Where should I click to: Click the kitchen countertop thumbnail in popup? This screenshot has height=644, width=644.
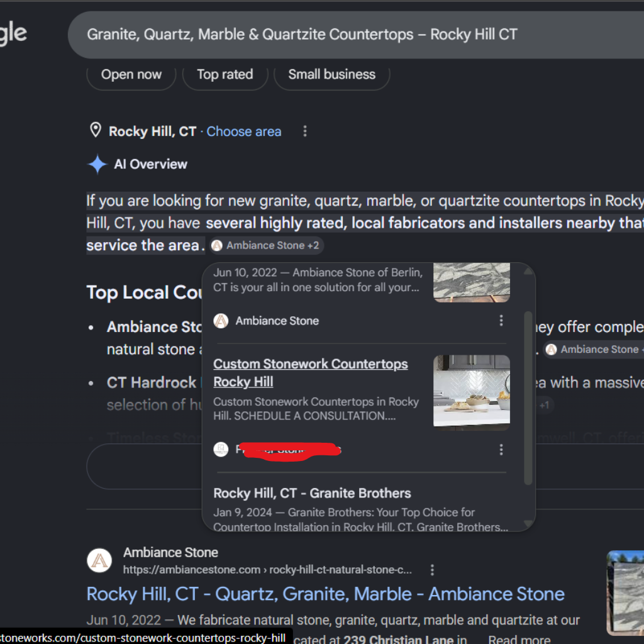coord(472,392)
